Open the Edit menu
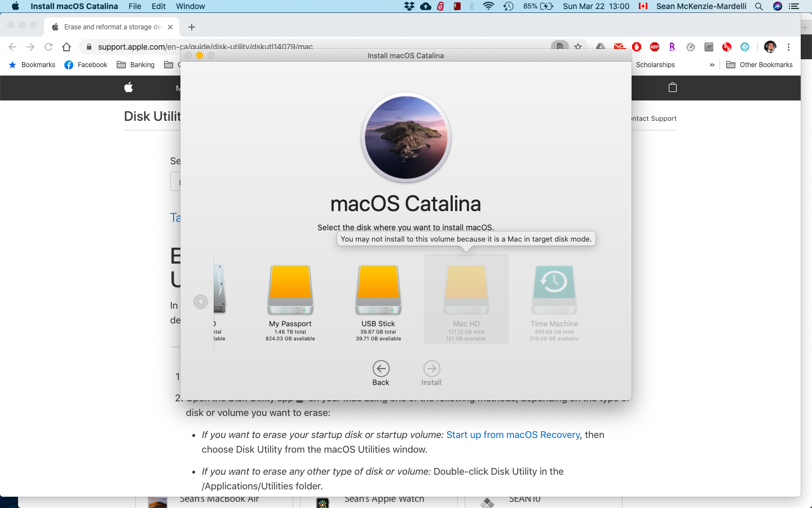The image size is (812, 508). 158,6
